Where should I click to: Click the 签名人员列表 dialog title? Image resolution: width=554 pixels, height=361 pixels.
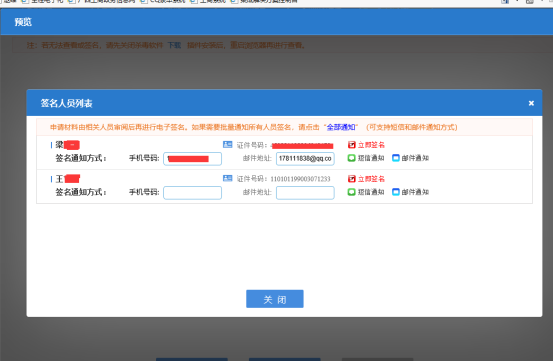66,103
